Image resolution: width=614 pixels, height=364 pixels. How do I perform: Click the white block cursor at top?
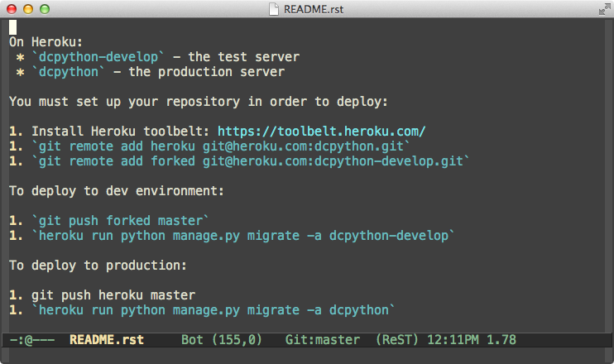pos(13,27)
